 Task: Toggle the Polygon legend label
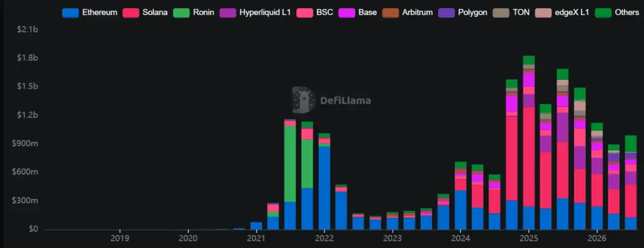(472, 13)
